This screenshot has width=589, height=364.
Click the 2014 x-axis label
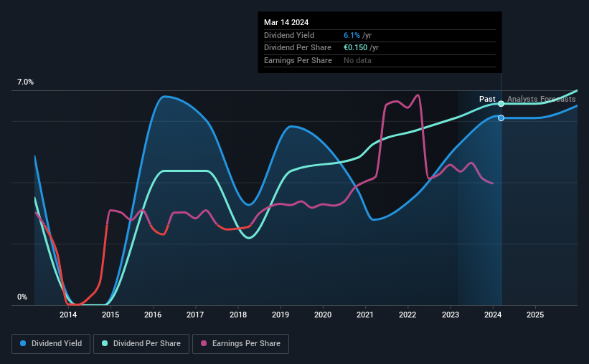[x=68, y=315]
